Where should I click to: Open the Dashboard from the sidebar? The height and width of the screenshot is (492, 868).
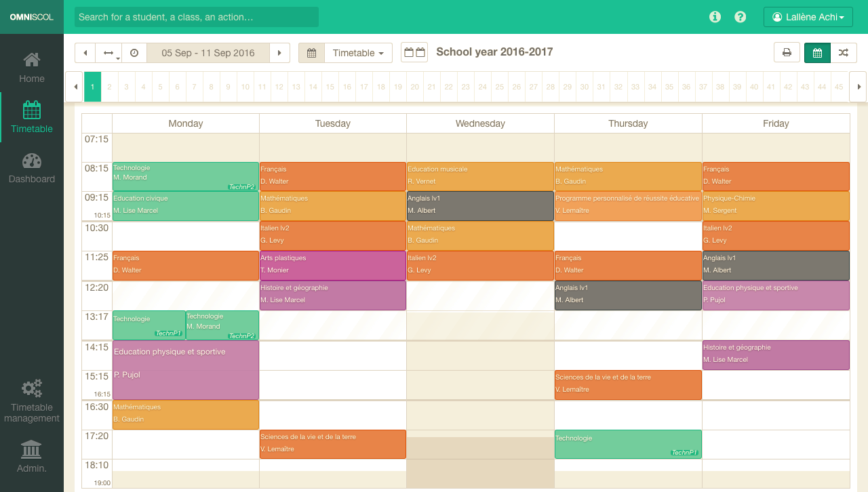coord(31,167)
